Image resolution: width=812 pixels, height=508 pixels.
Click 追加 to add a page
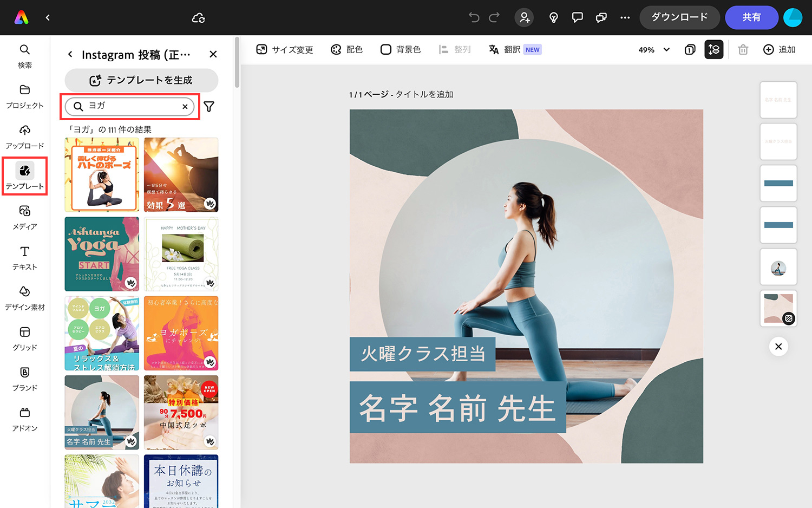coord(780,49)
